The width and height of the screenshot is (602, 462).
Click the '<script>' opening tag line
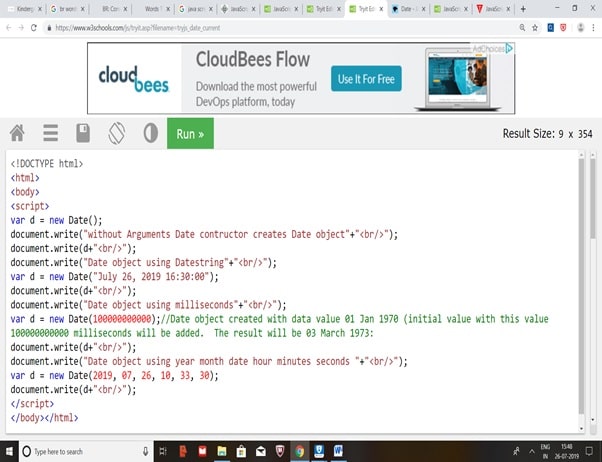point(30,206)
